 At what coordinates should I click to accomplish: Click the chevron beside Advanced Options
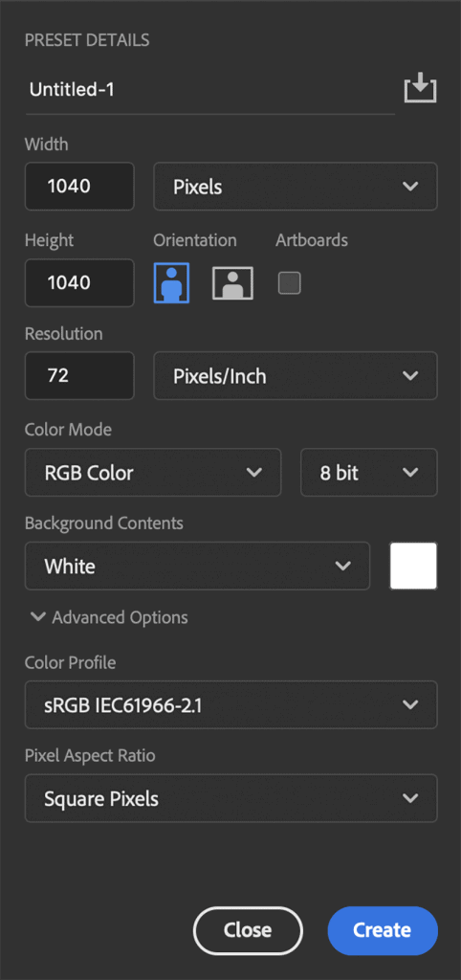tap(38, 617)
